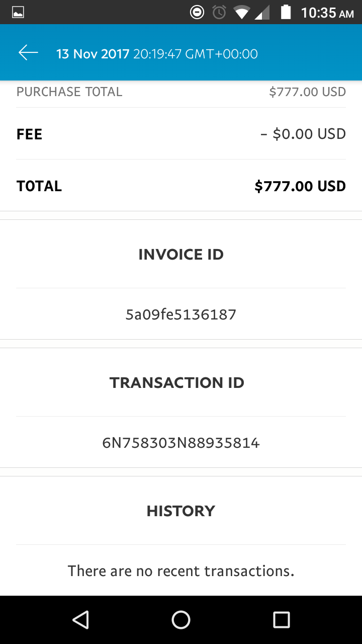Tap the PURCHASE TOTAL amount $777.00 USD
Viewport: 362px width, 644px height.
308,92
